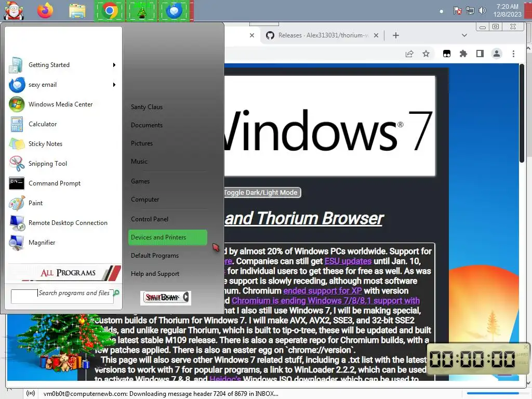Launch Windows Media Center
This screenshot has height=399, width=532.
63,104
